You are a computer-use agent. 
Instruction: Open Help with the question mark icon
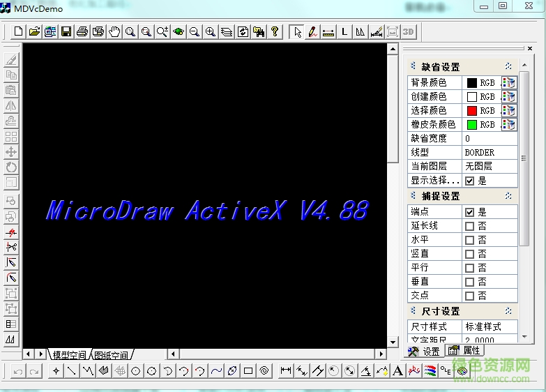[x=275, y=31]
